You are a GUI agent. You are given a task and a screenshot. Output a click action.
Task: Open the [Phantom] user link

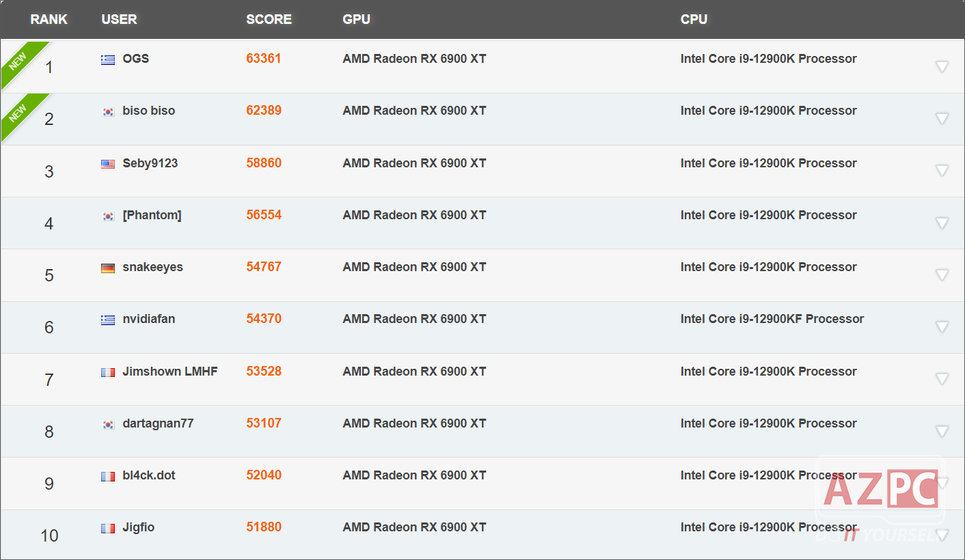(x=152, y=215)
